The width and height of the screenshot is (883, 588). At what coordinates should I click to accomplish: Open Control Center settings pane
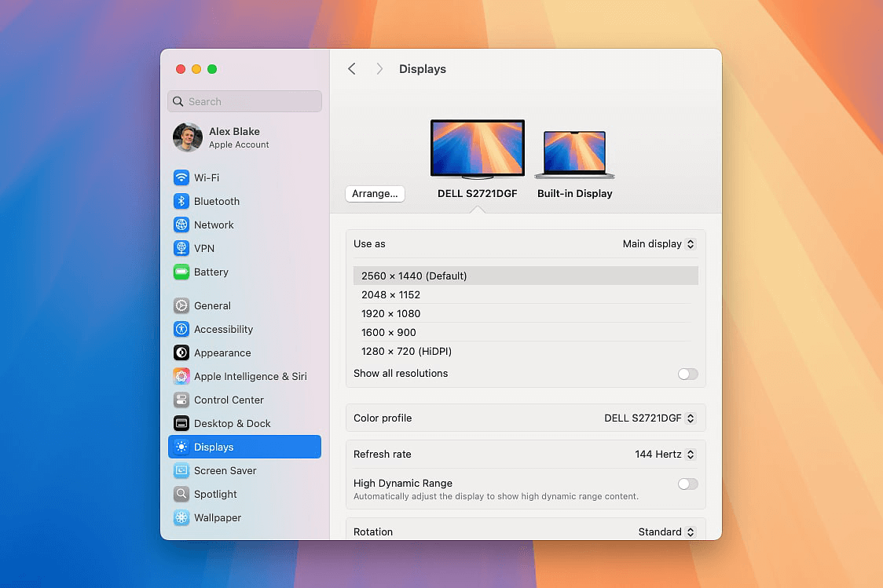(x=244, y=400)
